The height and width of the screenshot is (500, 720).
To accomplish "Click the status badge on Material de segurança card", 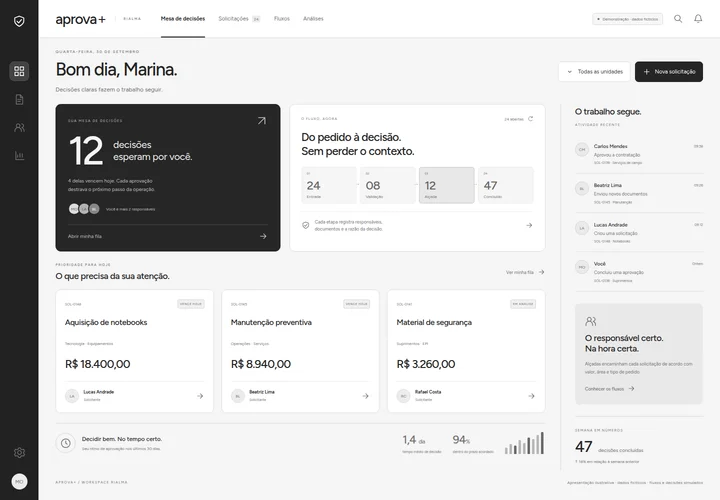I will click(x=523, y=304).
